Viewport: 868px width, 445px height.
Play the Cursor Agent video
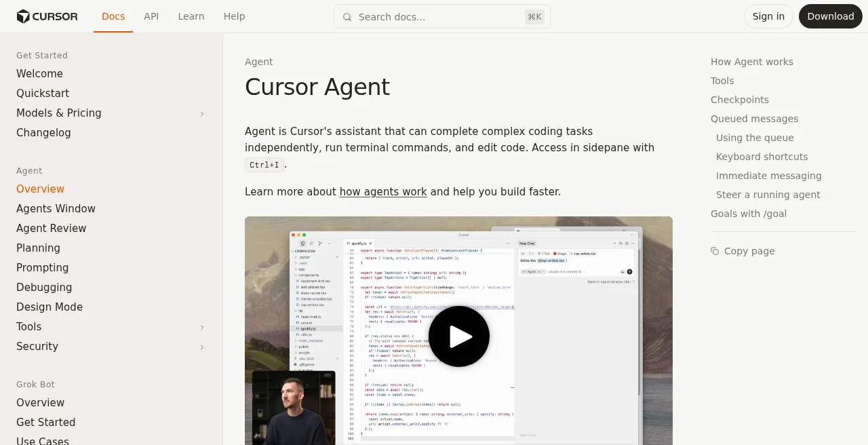(459, 336)
